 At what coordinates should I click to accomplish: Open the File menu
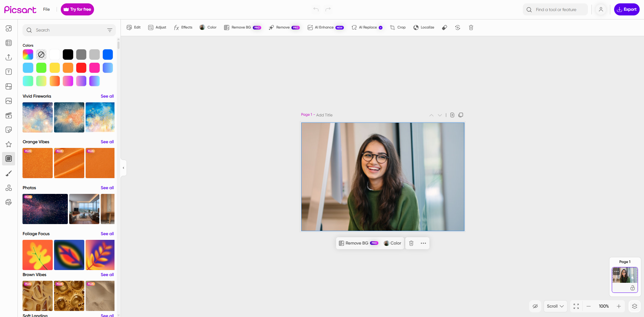46,9
